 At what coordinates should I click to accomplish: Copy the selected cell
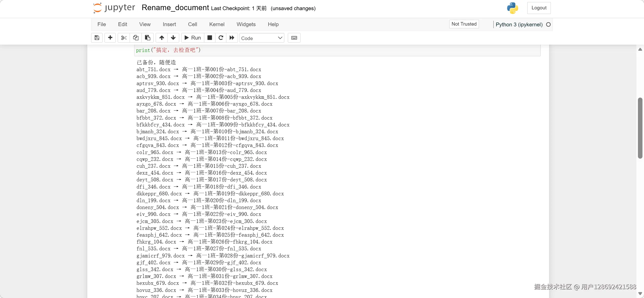pyautogui.click(x=136, y=38)
